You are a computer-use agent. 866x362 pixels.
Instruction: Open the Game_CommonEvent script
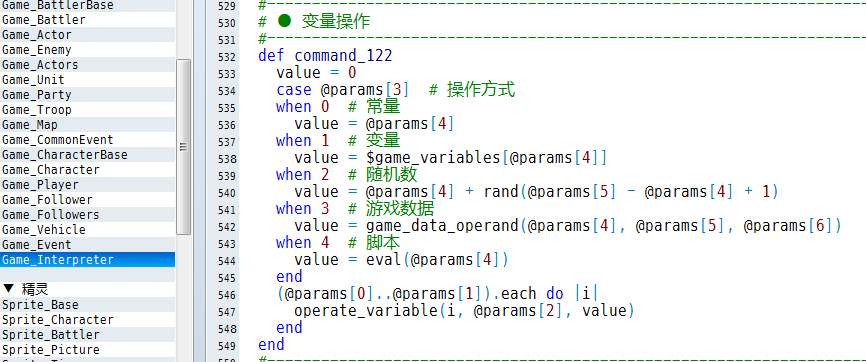click(87, 140)
